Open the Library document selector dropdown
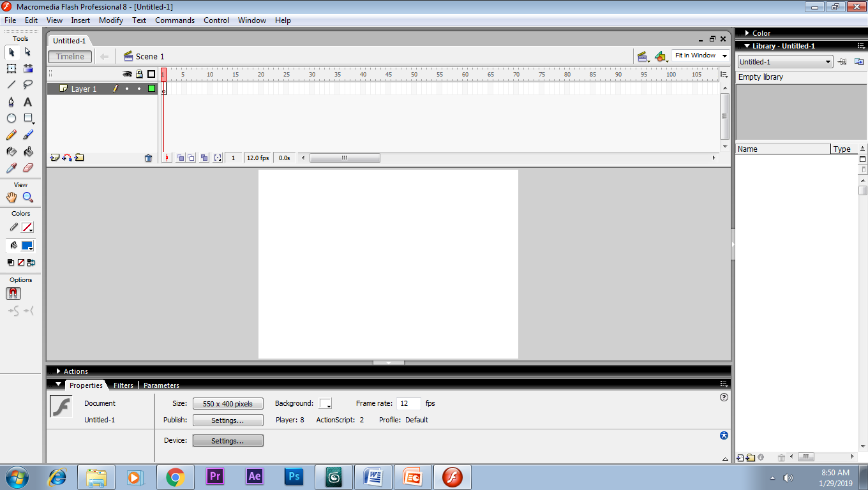The width and height of the screenshot is (868, 490). pyautogui.click(x=784, y=61)
